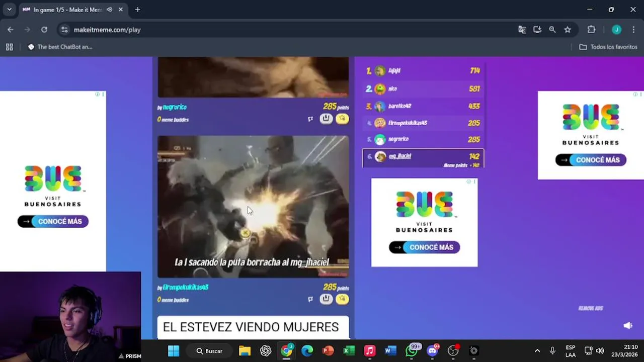Screen dimensions: 644x362
Task: Click the grey reaction button on negrorico's meme
Action: (326, 119)
